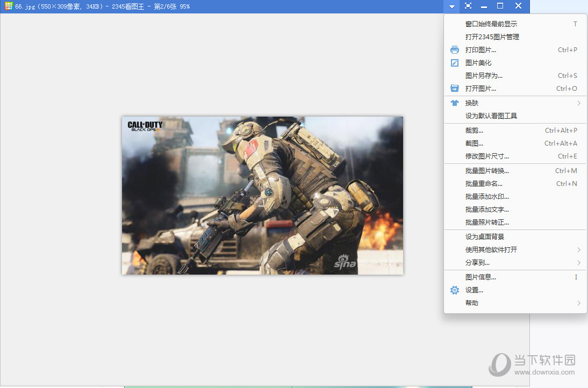This screenshot has height=388, width=588.
Task: Click the 2345看图王 app icon in title bar
Action: point(8,5)
